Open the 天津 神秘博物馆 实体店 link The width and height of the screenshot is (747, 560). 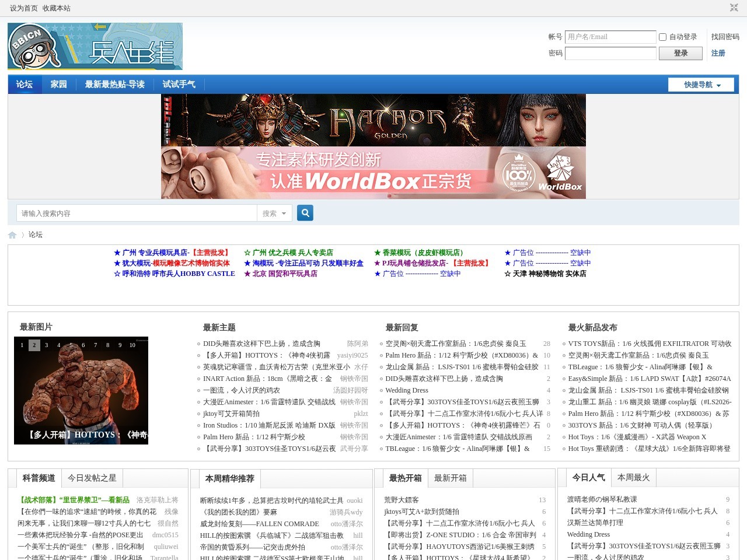pos(545,274)
